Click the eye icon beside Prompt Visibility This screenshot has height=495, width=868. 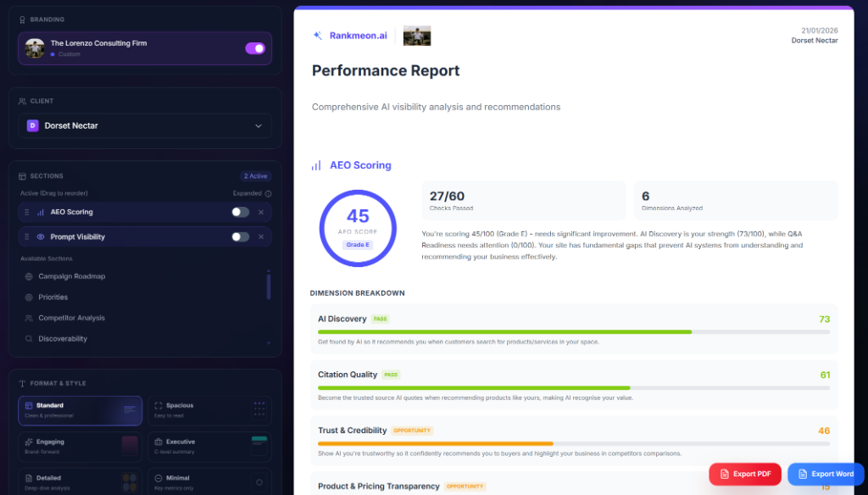(x=40, y=236)
